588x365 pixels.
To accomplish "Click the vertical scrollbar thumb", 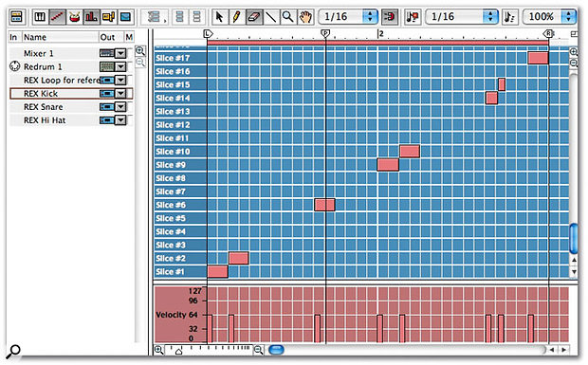I will tap(574, 239).
